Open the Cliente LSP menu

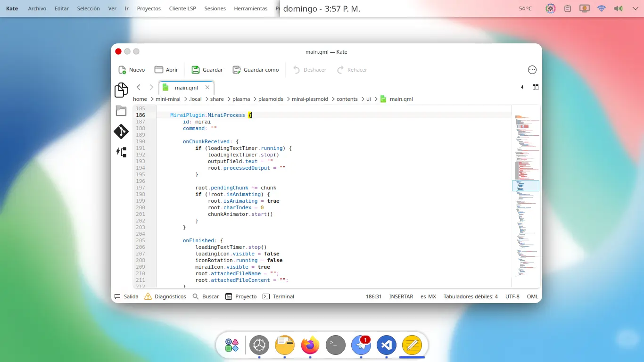182,8
